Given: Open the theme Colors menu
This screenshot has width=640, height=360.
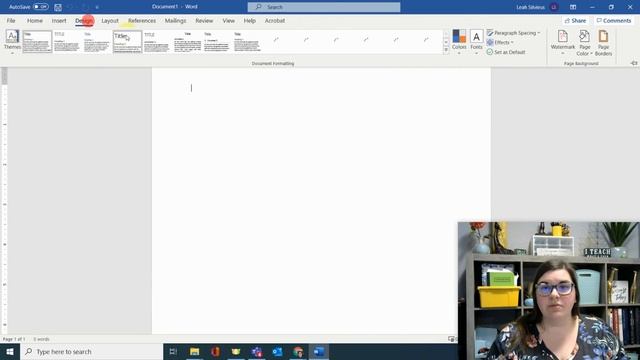Looking at the screenshot, I should point(459,42).
